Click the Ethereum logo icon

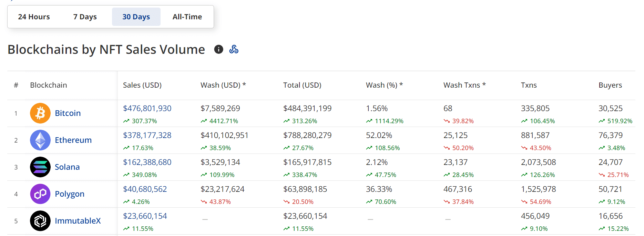(40, 140)
